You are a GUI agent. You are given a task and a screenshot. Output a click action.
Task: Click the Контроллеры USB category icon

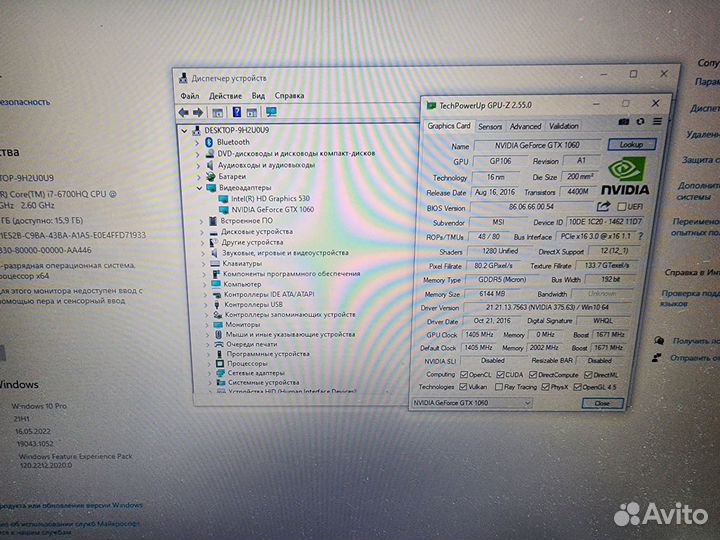pyautogui.click(x=217, y=304)
